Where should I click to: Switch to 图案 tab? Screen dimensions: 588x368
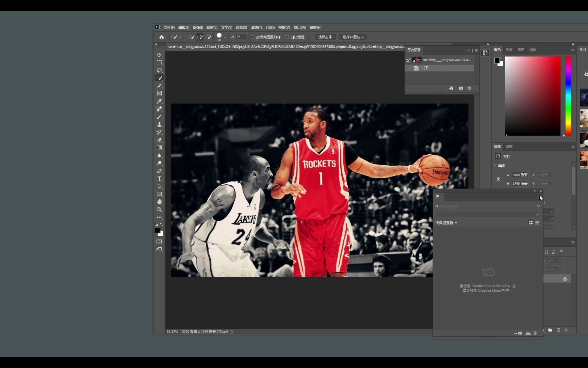coord(533,50)
